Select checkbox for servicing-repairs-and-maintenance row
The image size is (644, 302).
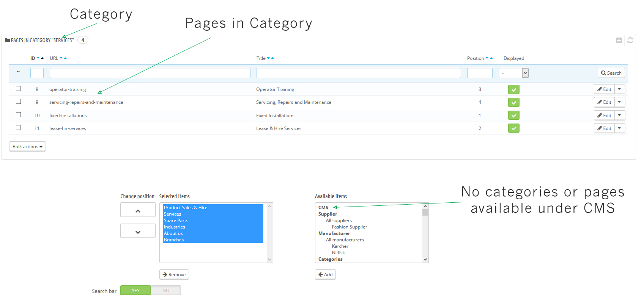point(18,102)
